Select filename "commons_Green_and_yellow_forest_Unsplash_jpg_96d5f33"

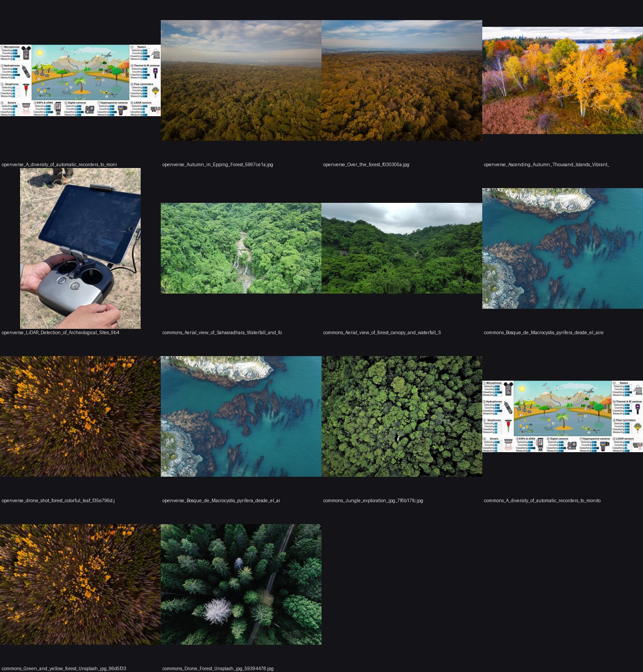(x=64, y=668)
